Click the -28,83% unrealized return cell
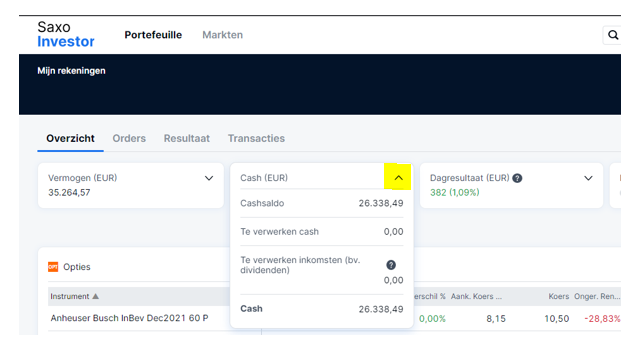Screen dimensions: 641x360 click(x=602, y=319)
